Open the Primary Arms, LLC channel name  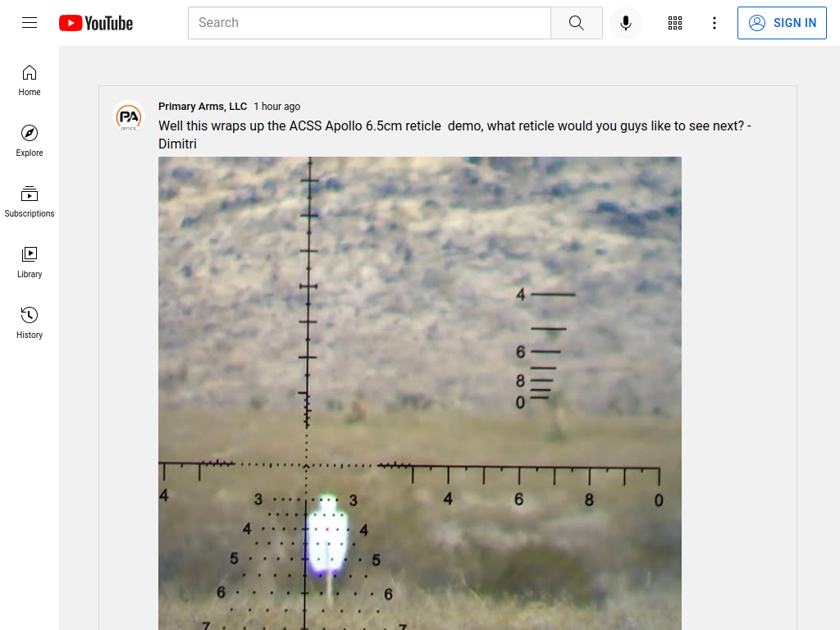[203, 106]
